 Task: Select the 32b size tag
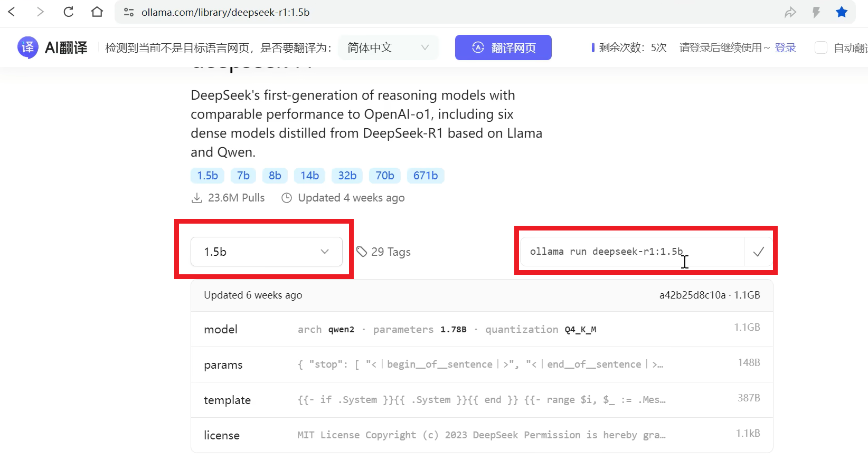coord(347,176)
